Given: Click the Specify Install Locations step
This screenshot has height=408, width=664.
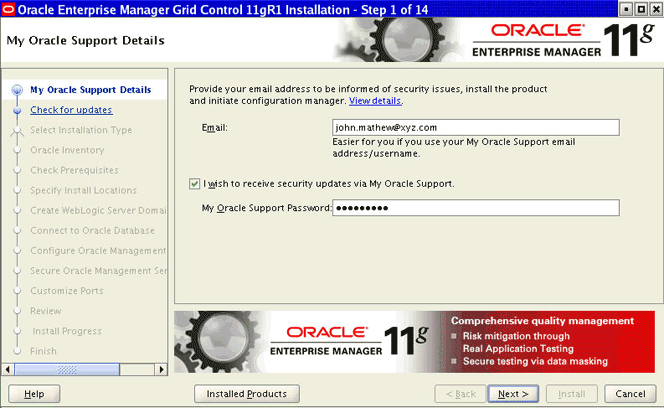Looking at the screenshot, I should pyautogui.click(x=83, y=190).
